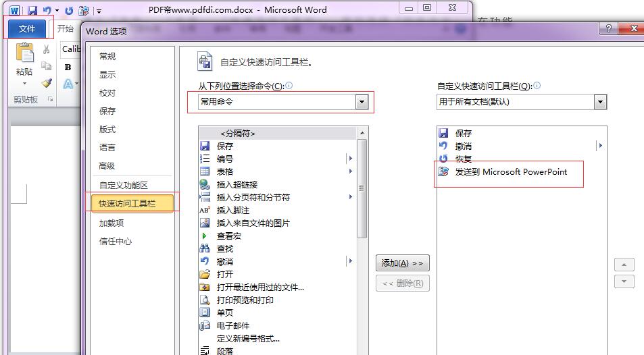The image size is (644, 355).
Task: Click Send to PowerPoint icon in title bar
Action: [x=84, y=11]
